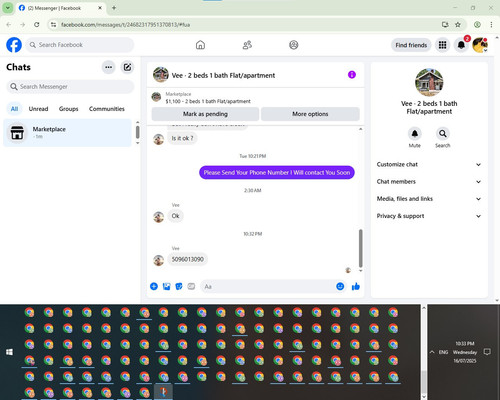Start a new message with compose icon
The height and width of the screenshot is (400, 500).
coord(127,67)
